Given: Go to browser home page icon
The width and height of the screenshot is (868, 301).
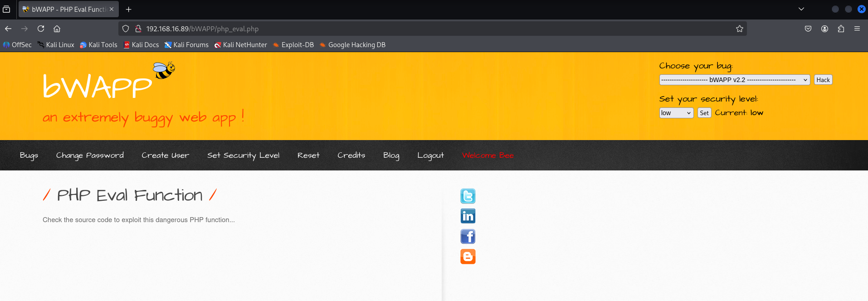Looking at the screenshot, I should click(x=57, y=29).
